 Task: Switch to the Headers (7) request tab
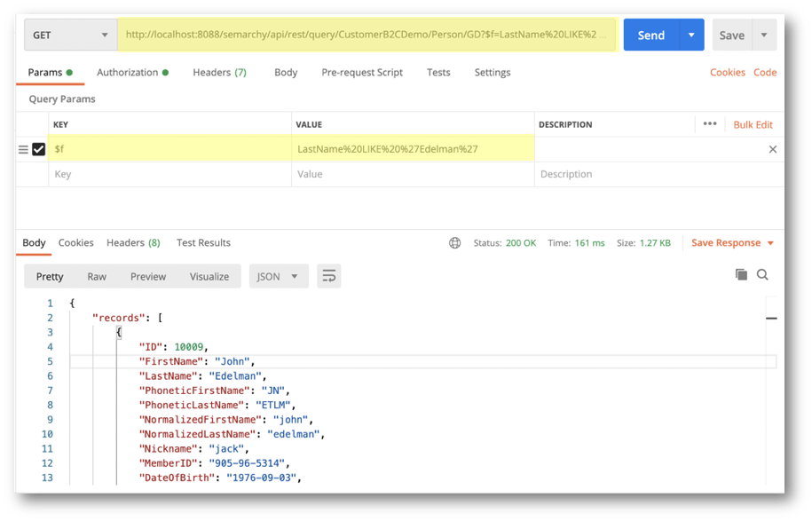pyautogui.click(x=218, y=72)
